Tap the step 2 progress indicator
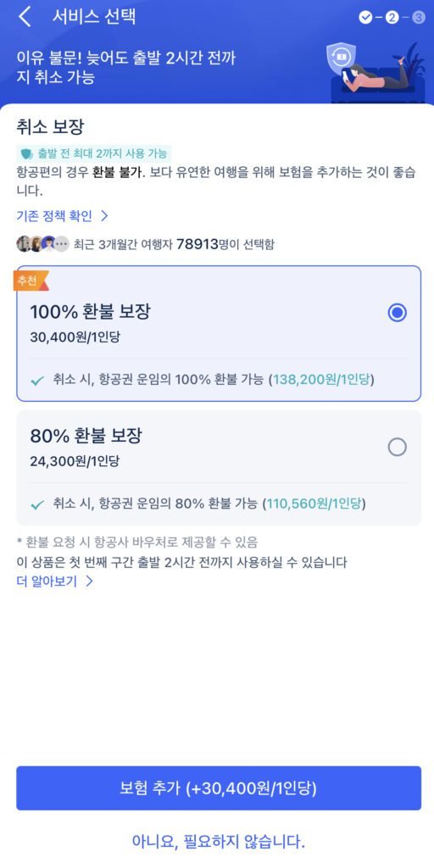 (x=392, y=17)
